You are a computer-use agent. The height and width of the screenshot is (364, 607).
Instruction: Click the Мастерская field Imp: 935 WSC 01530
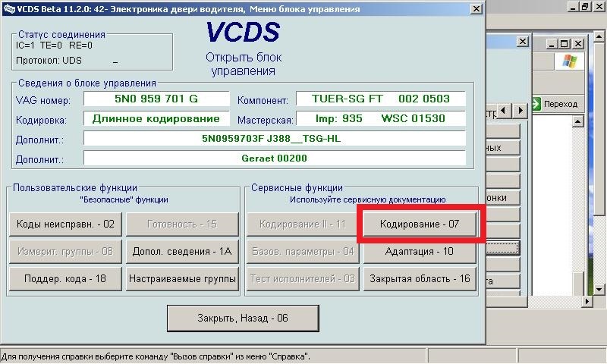tap(381, 119)
